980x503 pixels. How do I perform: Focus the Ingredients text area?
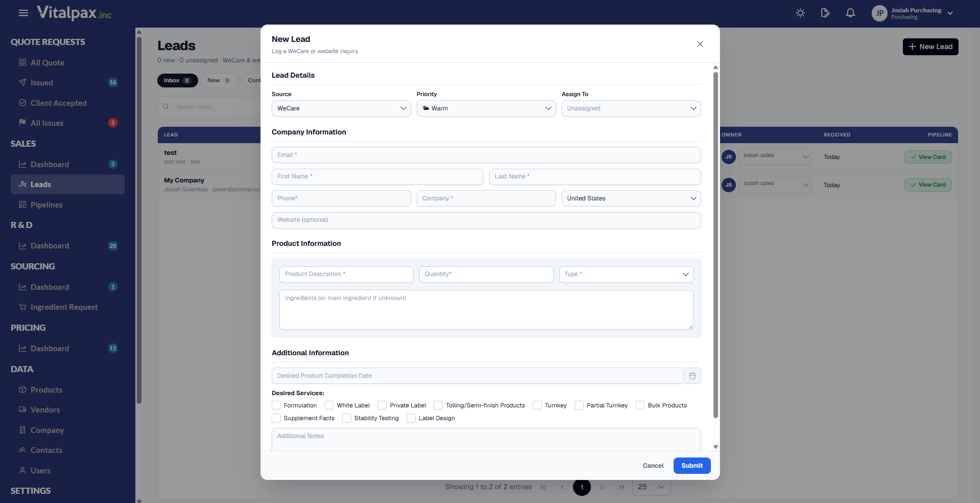[x=486, y=310]
